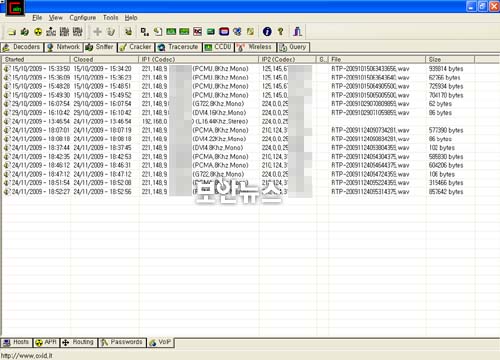Toggle the yellow APR poisoning icon
The width and height of the screenshot is (500, 360).
[38, 32]
